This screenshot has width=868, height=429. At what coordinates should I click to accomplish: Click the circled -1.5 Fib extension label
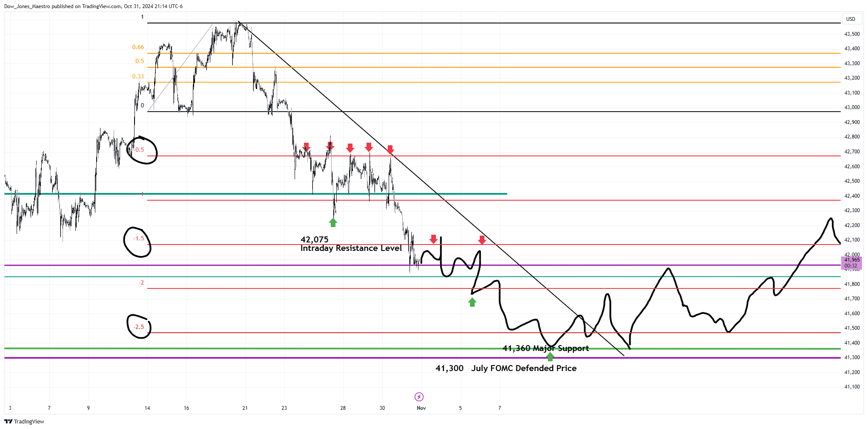[x=139, y=238]
